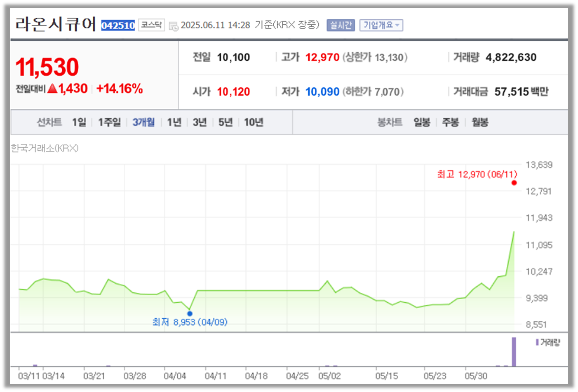Image resolution: width=578 pixels, height=392 pixels.
Task: Select the 1주일 line chart period
Action: pyautogui.click(x=109, y=122)
